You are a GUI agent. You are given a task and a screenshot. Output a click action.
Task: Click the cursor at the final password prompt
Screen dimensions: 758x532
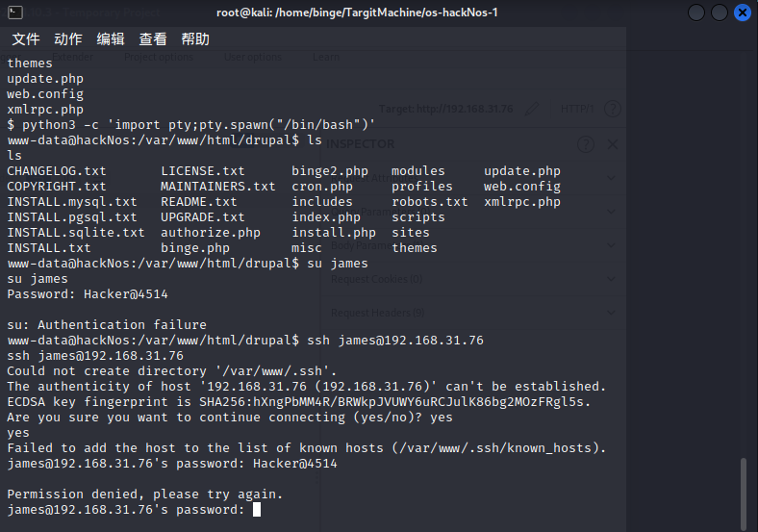tap(257, 510)
